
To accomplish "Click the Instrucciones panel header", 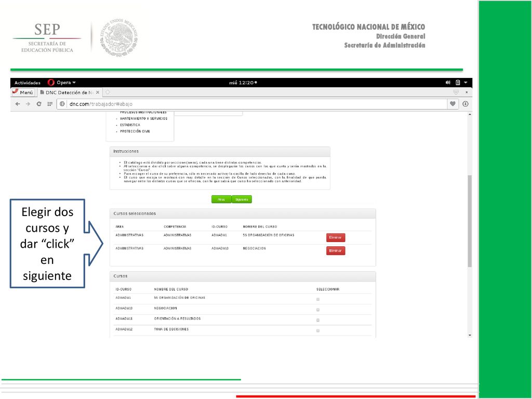I will pos(220,151).
